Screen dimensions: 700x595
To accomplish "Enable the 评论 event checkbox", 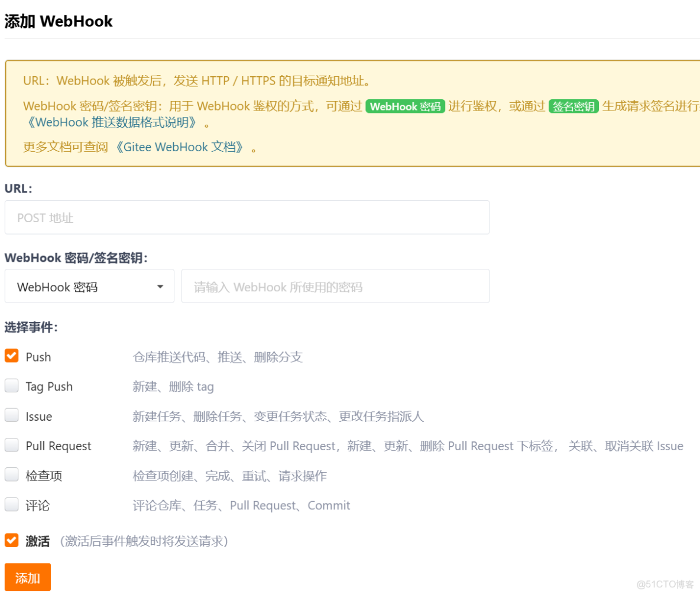I will point(11,504).
